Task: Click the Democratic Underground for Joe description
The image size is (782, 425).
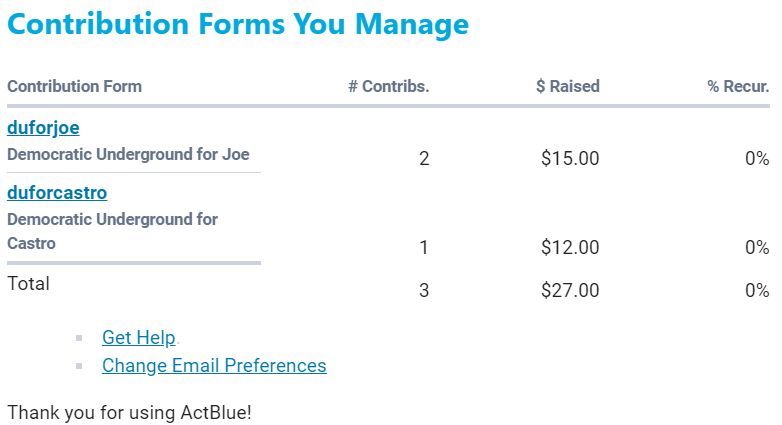Action: (128, 155)
